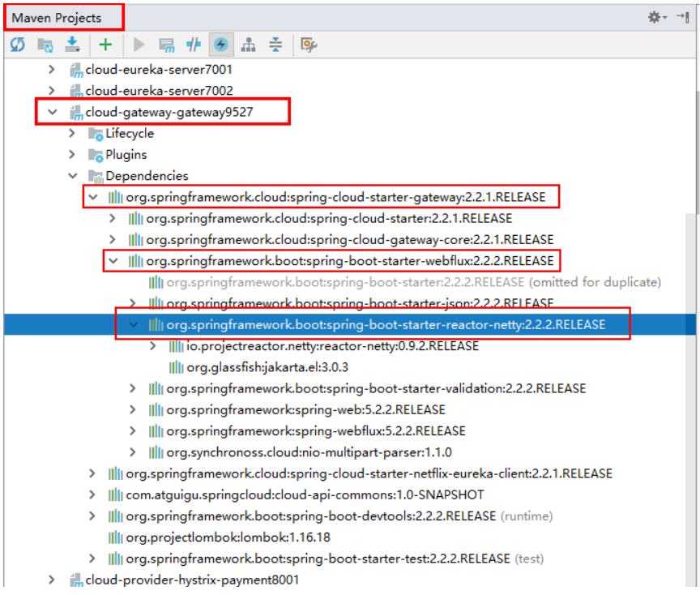The height and width of the screenshot is (595, 700).
Task: Collapse spring-boot-starter-reactor-netty node
Action: pyautogui.click(x=134, y=325)
